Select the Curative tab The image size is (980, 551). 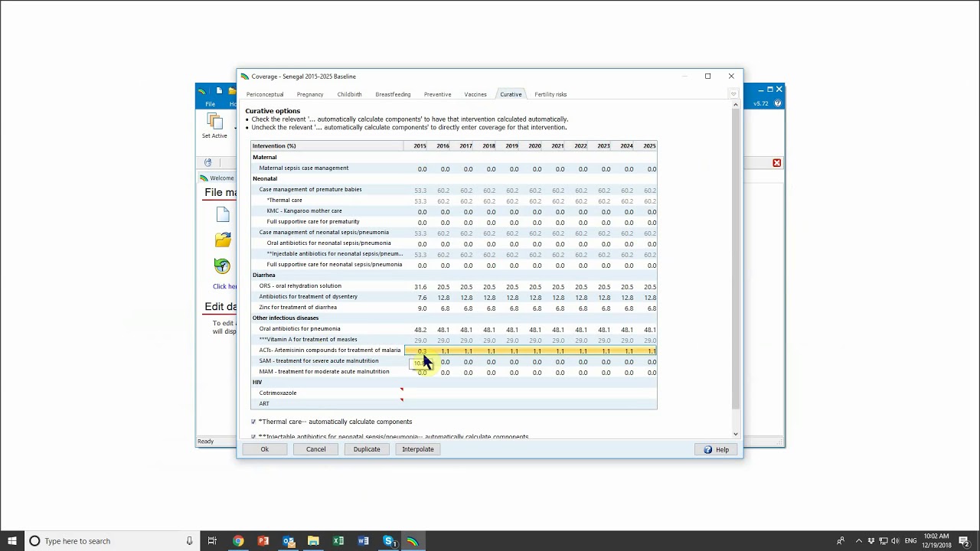511,94
